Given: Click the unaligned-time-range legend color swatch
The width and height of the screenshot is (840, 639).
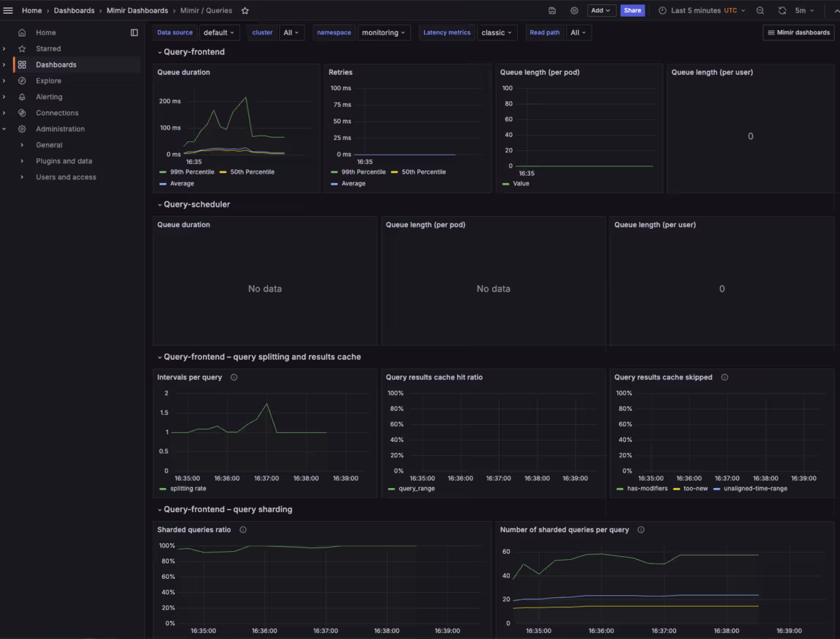Looking at the screenshot, I should (x=717, y=489).
